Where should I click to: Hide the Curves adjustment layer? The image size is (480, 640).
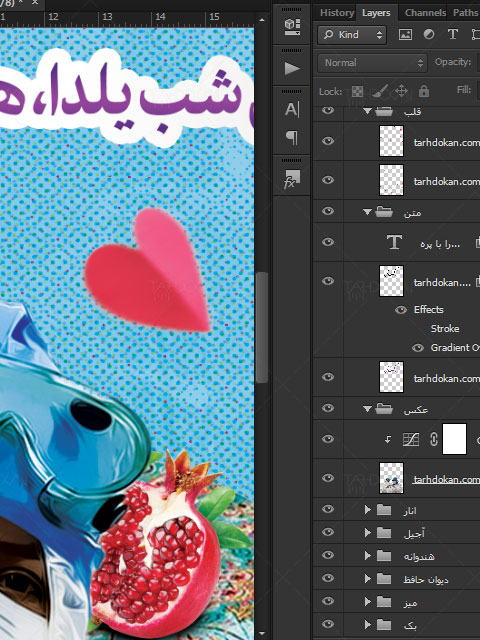[328, 439]
